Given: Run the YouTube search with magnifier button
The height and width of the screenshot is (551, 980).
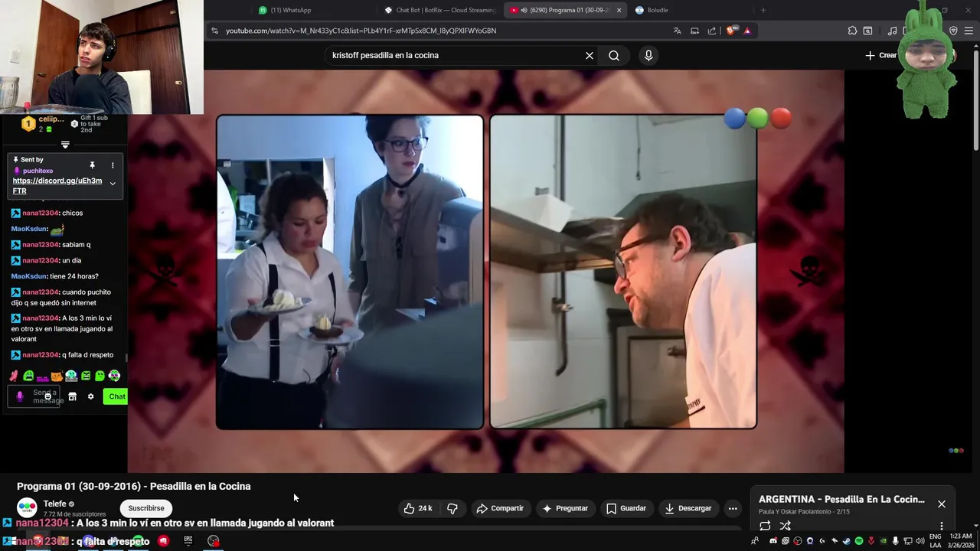Looking at the screenshot, I should (614, 55).
